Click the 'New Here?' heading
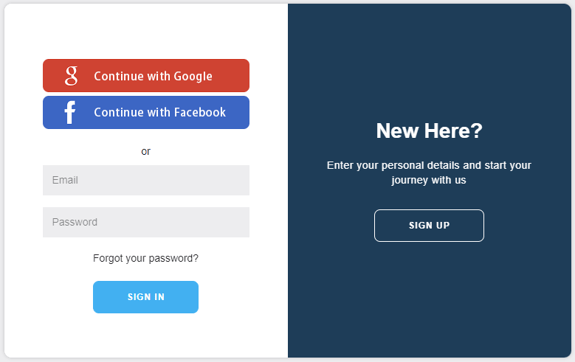Image resolution: width=575 pixels, height=362 pixels. point(429,131)
